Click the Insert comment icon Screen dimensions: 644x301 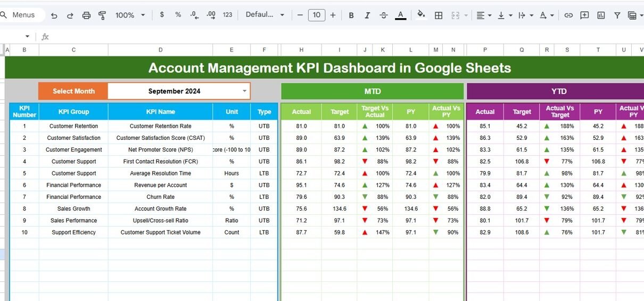(x=584, y=15)
